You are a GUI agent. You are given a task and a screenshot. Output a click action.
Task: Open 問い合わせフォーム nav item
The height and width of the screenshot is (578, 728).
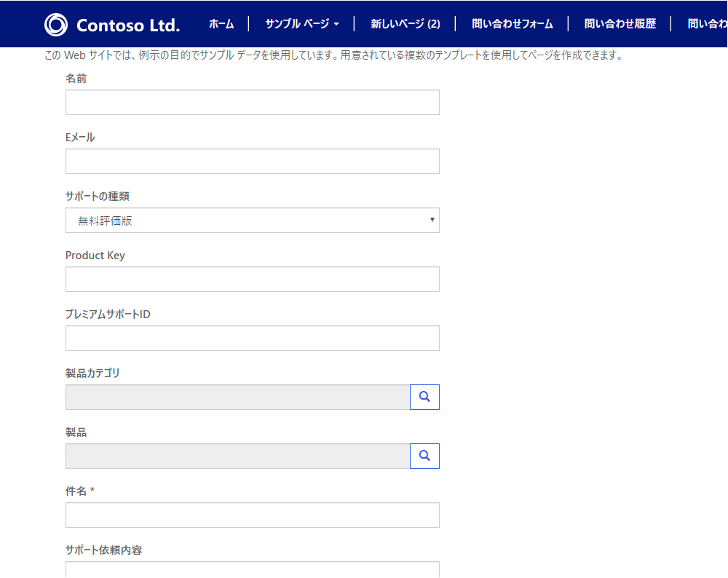coord(512,24)
